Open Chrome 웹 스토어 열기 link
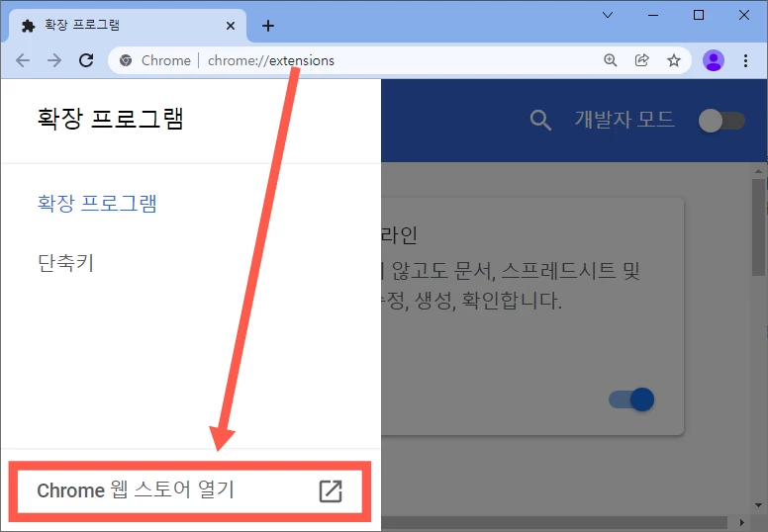Viewport: 768px width, 532px height. pyautogui.click(x=190, y=490)
